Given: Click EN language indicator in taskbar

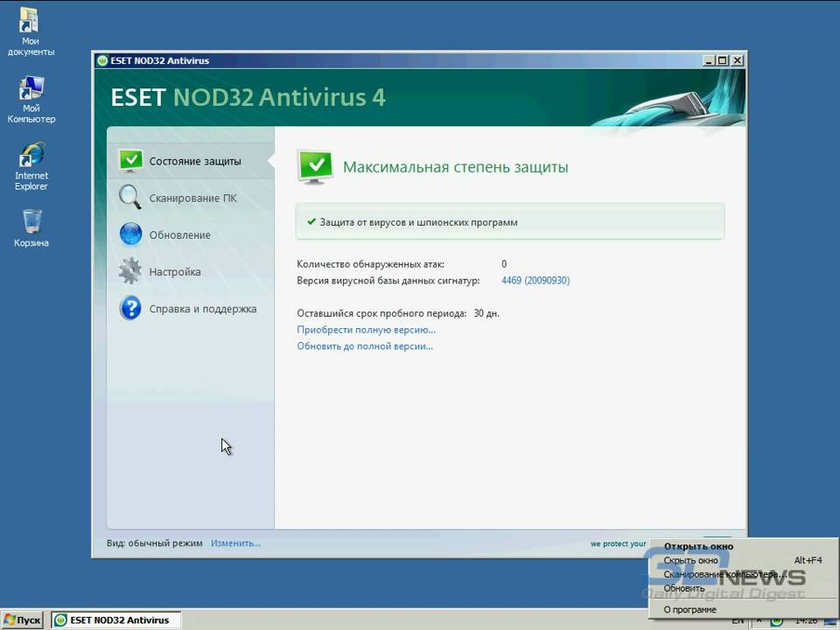Looking at the screenshot, I should pos(738,622).
